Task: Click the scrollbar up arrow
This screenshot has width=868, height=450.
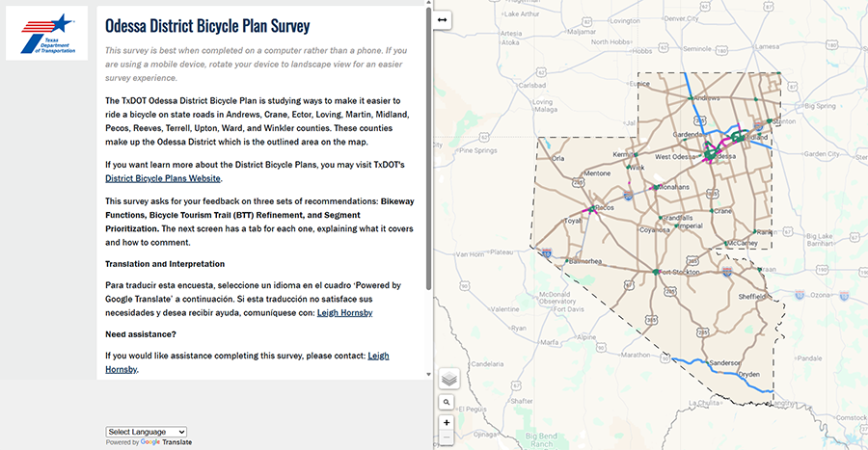Action: [428, 3]
